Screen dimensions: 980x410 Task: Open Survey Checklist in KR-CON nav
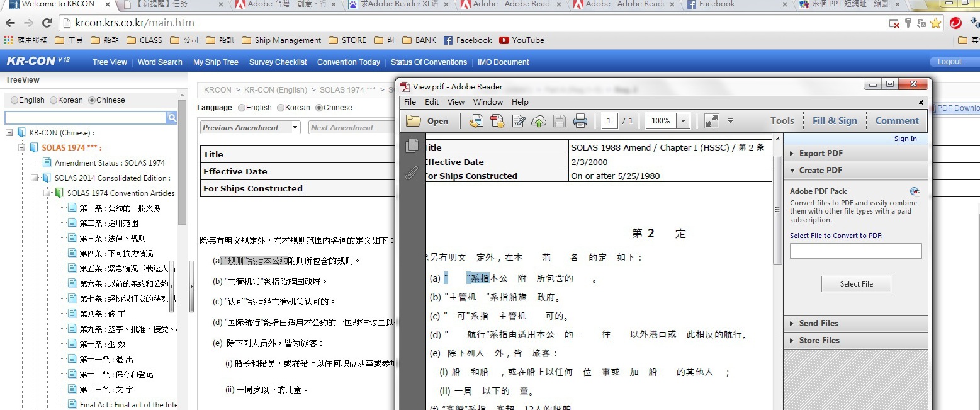point(278,62)
